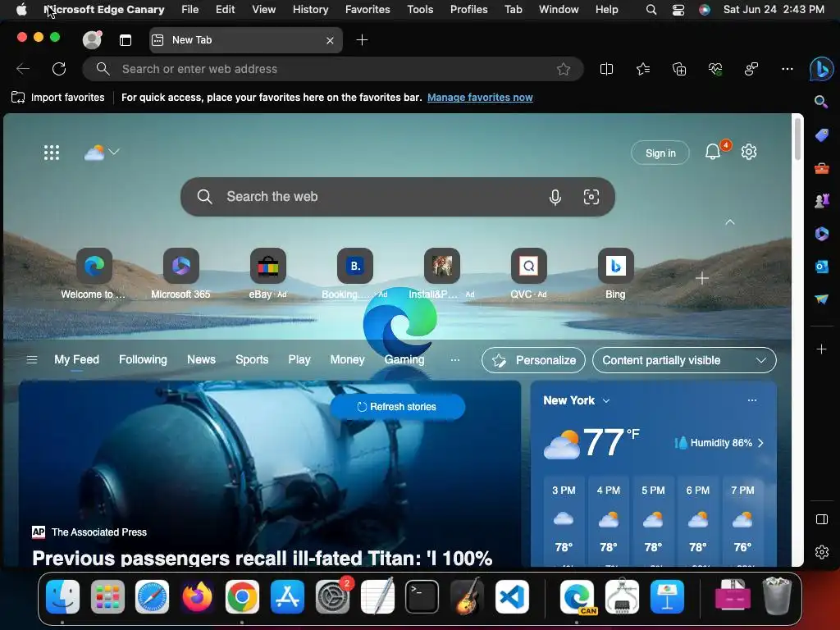Close the New Tab tab
The height and width of the screenshot is (630, 840).
pyautogui.click(x=330, y=41)
